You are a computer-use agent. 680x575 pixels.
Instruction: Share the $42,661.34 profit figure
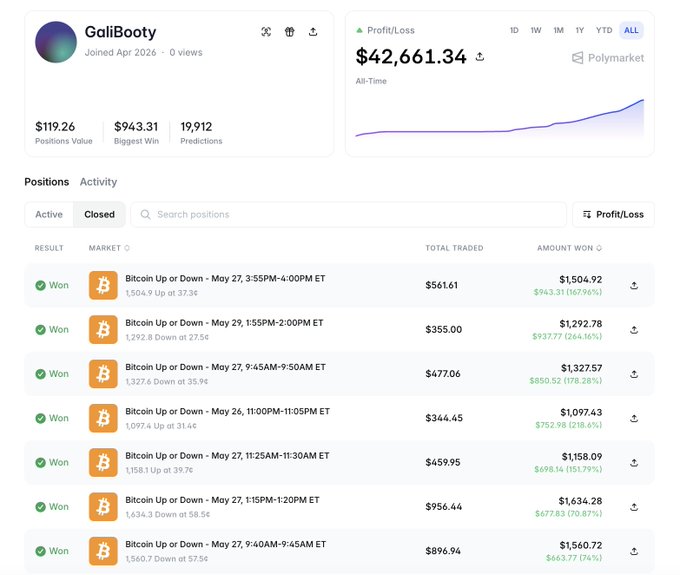[x=480, y=56]
